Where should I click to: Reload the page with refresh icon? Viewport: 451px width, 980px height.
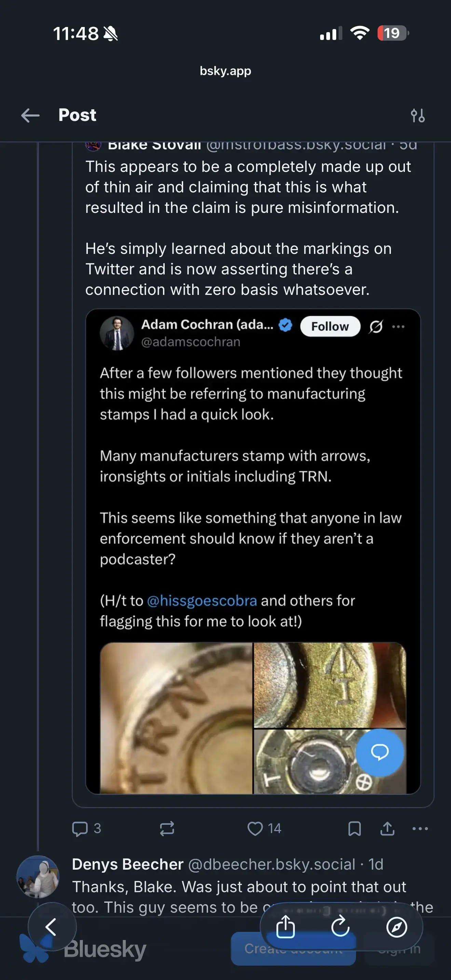click(340, 927)
